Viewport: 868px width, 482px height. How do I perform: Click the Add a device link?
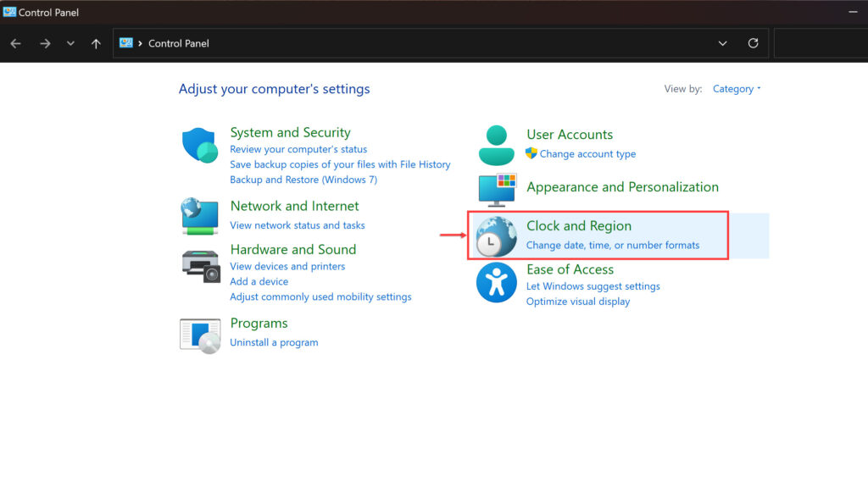[x=259, y=281]
